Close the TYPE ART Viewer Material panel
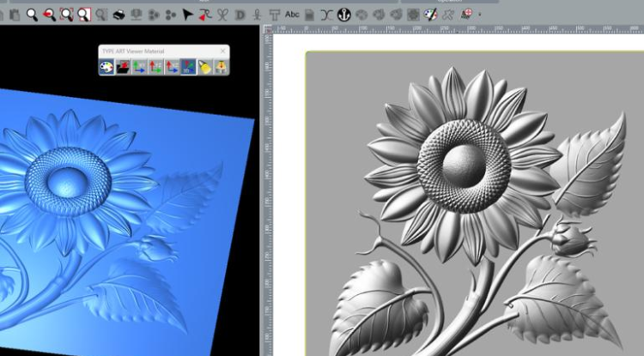The height and width of the screenshot is (356, 644). (x=222, y=51)
